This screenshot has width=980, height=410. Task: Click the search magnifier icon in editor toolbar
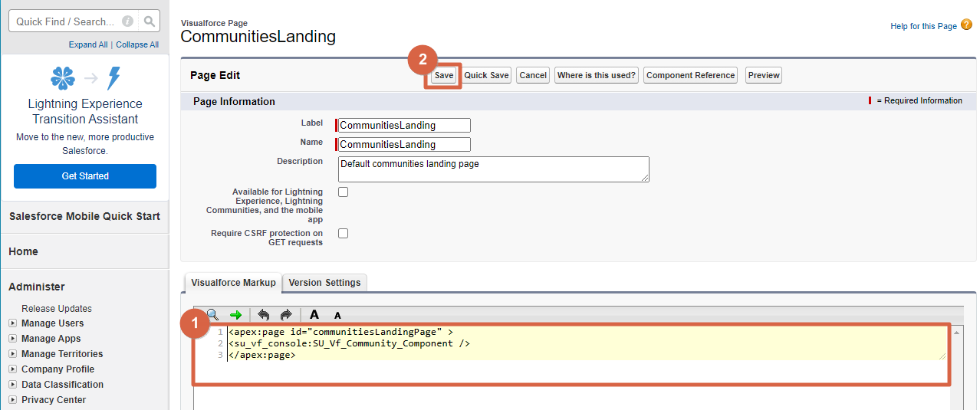tap(213, 315)
